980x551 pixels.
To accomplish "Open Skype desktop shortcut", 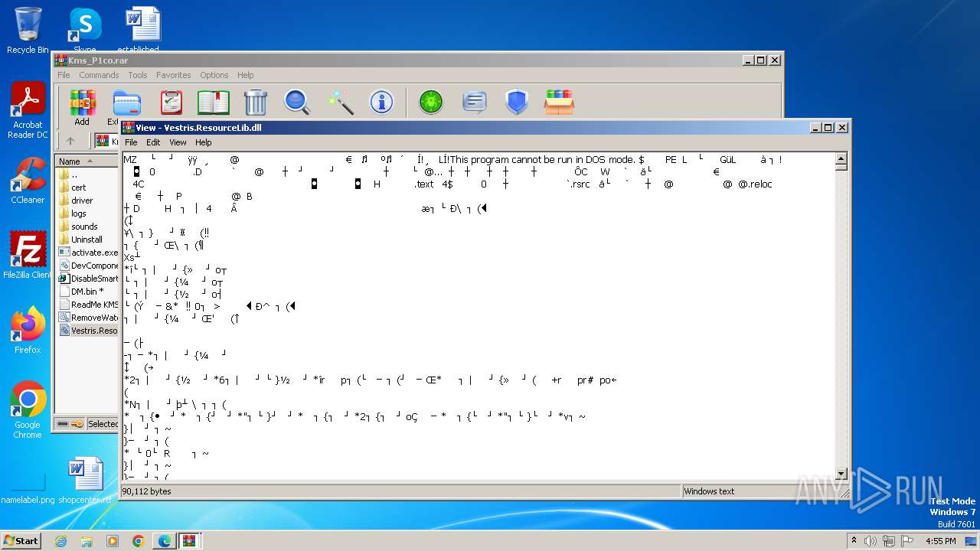I will coord(84,31).
